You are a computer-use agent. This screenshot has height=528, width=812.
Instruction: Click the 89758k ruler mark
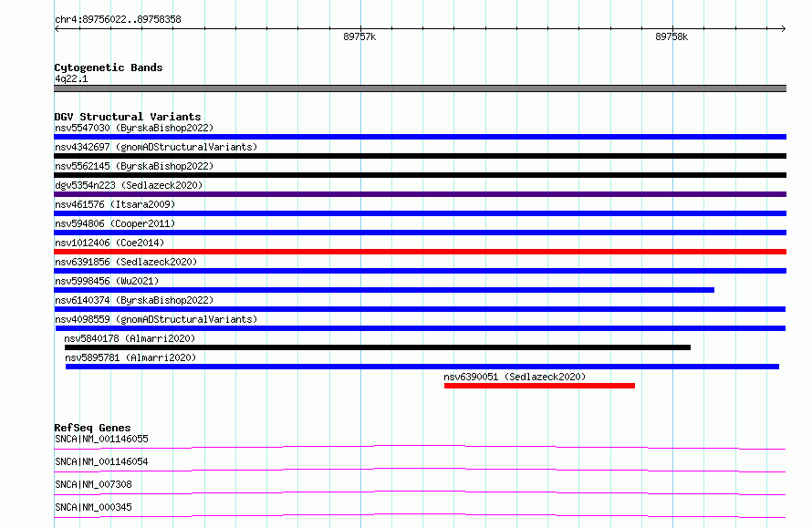(x=671, y=36)
